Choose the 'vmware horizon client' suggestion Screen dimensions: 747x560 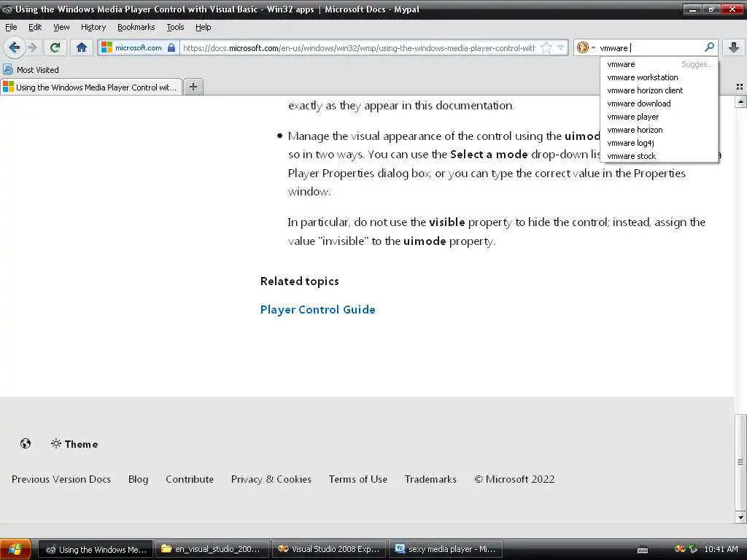(x=659, y=90)
